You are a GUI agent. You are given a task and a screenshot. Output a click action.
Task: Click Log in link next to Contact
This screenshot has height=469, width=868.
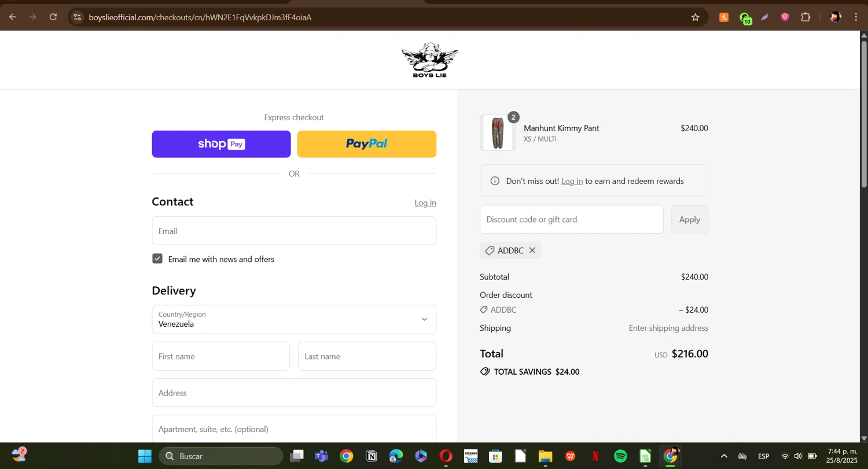pos(425,203)
